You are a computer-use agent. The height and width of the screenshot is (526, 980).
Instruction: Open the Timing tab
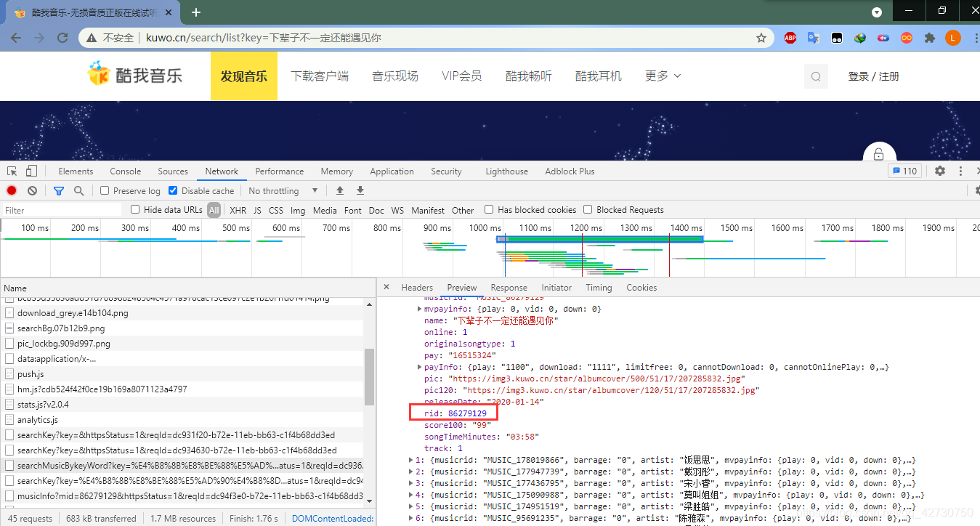[599, 287]
